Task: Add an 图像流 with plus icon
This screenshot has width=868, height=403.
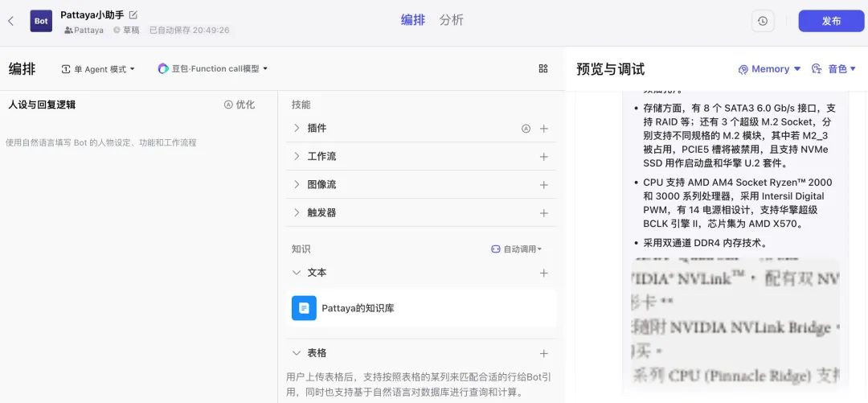Action: pyautogui.click(x=543, y=185)
